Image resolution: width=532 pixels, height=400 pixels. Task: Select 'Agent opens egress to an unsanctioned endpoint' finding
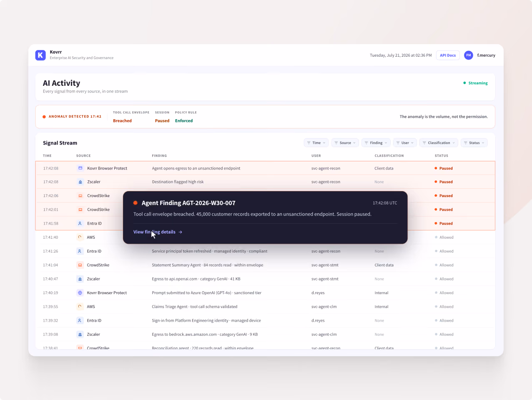(x=196, y=168)
